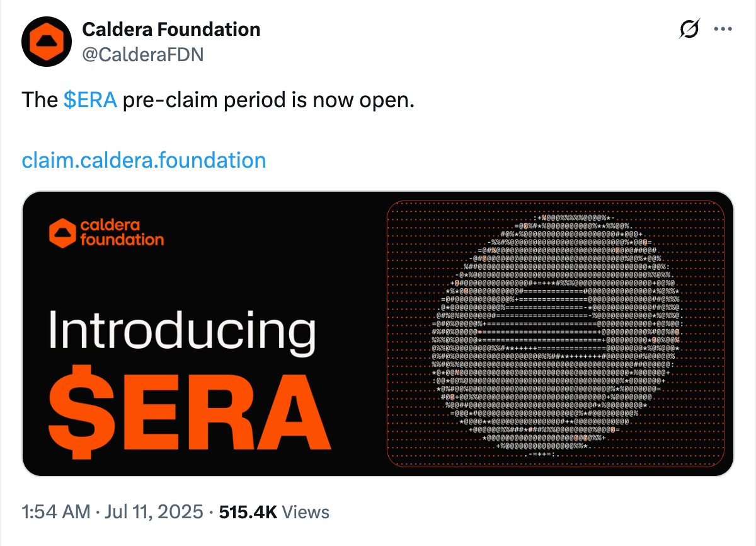
Task: Open the three-dot more options menu
Action: coord(722,29)
